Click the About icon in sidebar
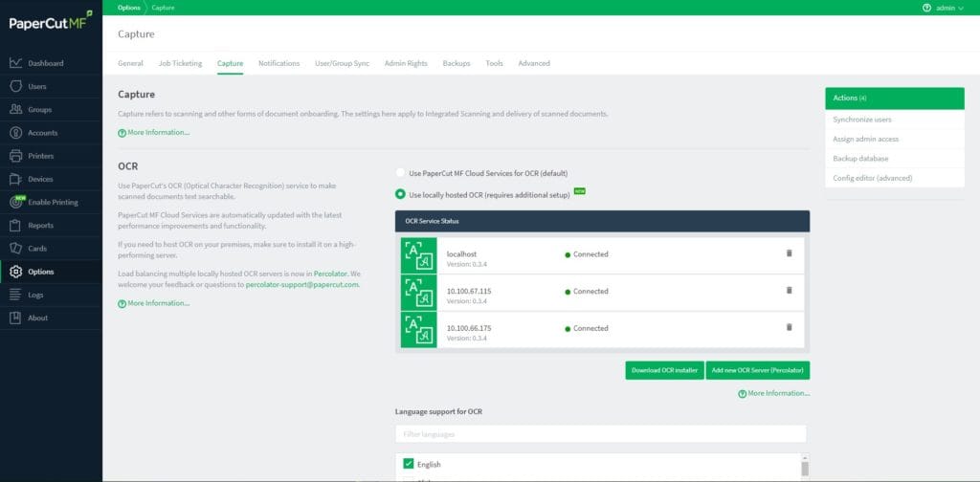Viewport: 980px width, 482px height. coord(16,318)
